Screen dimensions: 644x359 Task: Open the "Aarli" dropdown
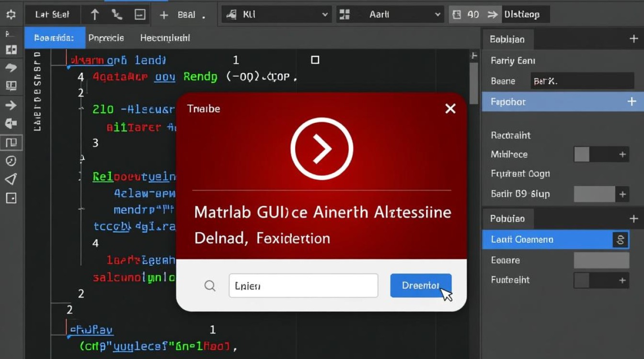390,14
